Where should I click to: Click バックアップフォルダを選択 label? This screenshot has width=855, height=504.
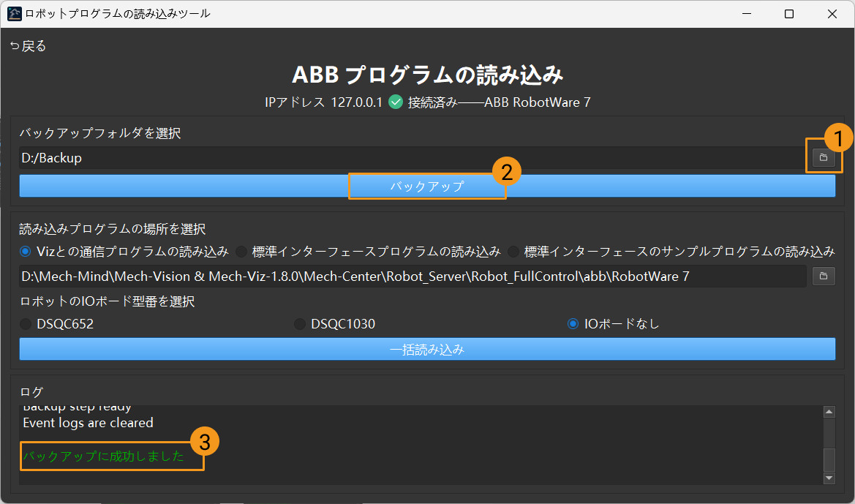[x=99, y=133]
